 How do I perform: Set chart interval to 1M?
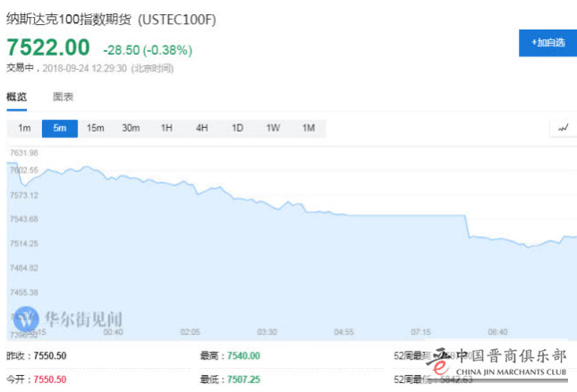coord(309,128)
